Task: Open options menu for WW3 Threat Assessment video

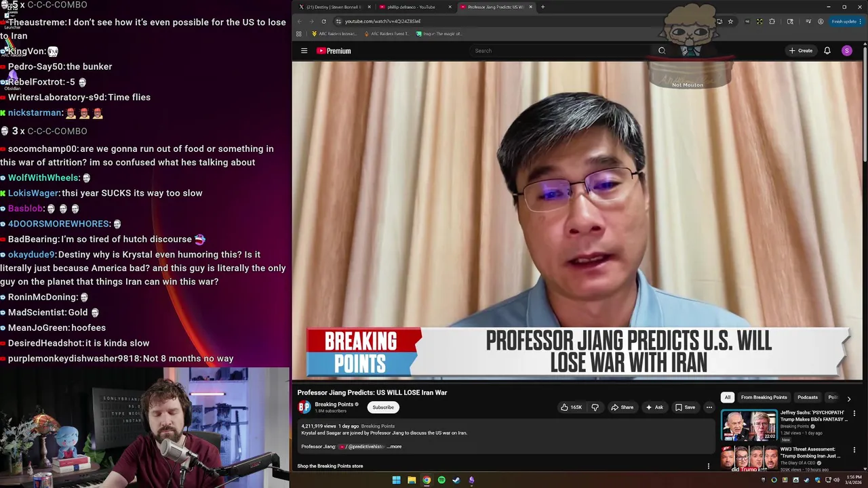Action: click(854, 449)
